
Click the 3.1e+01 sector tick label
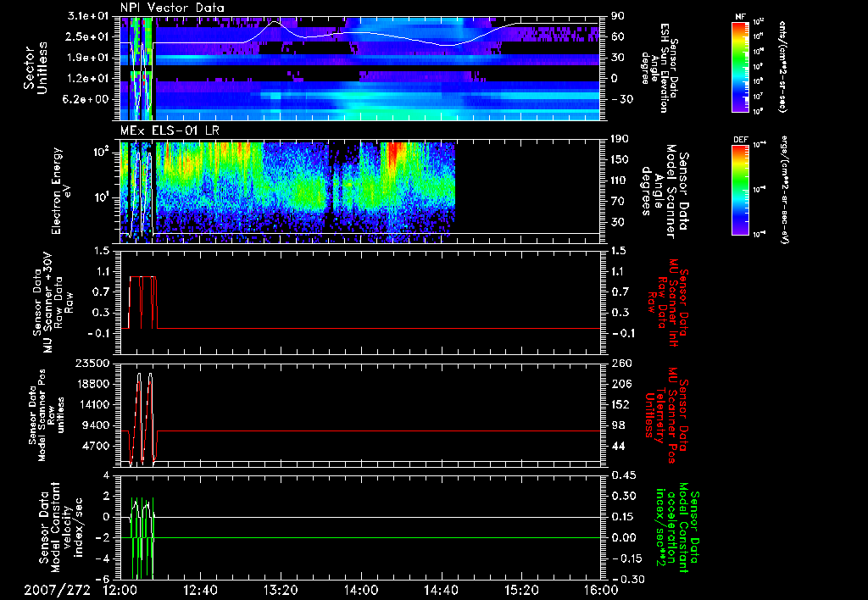point(87,16)
